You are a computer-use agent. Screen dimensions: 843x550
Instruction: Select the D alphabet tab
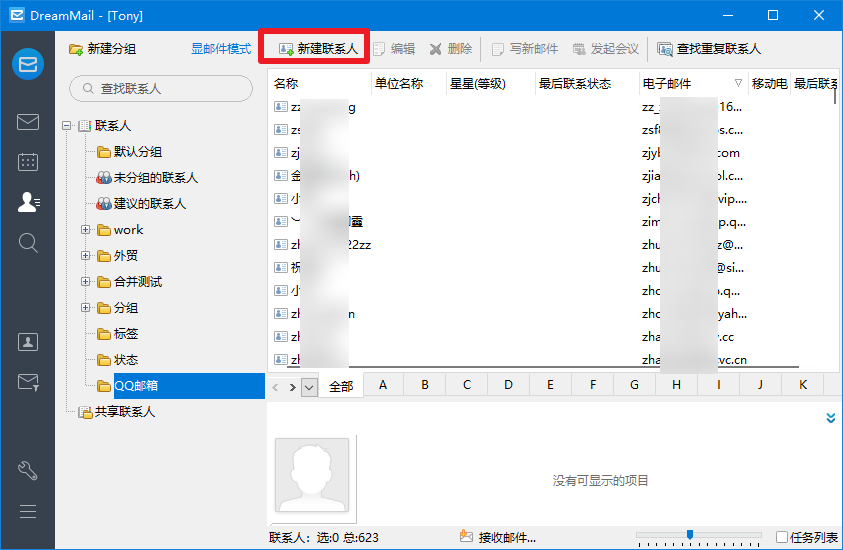(508, 384)
